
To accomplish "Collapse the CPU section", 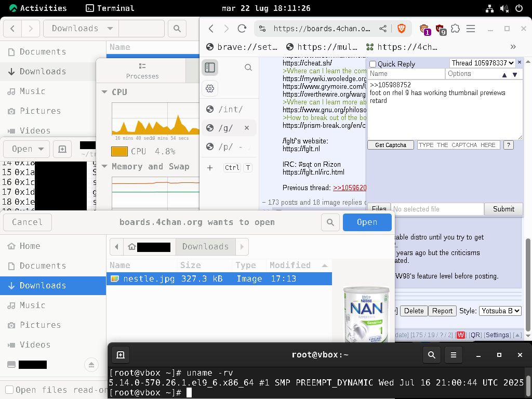I will [104, 92].
